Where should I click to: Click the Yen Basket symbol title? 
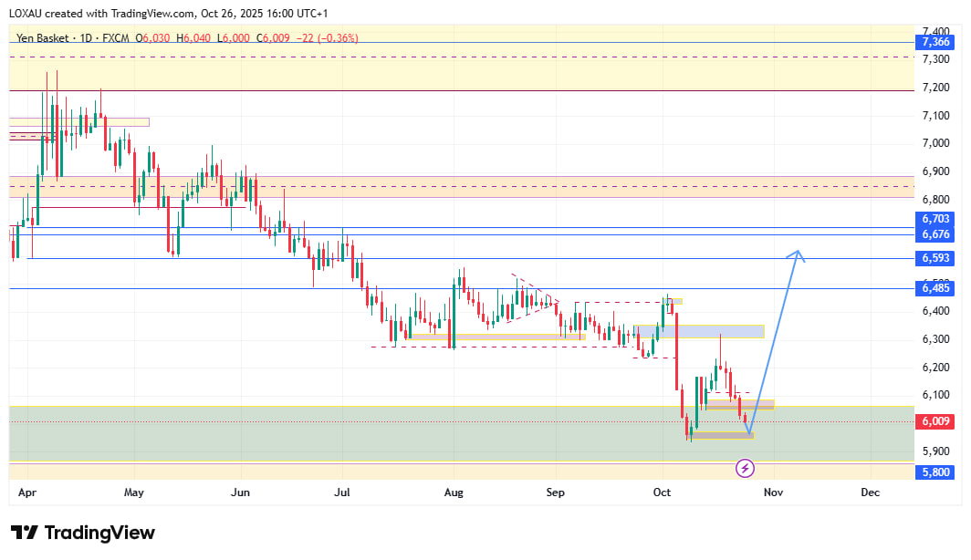coord(45,38)
